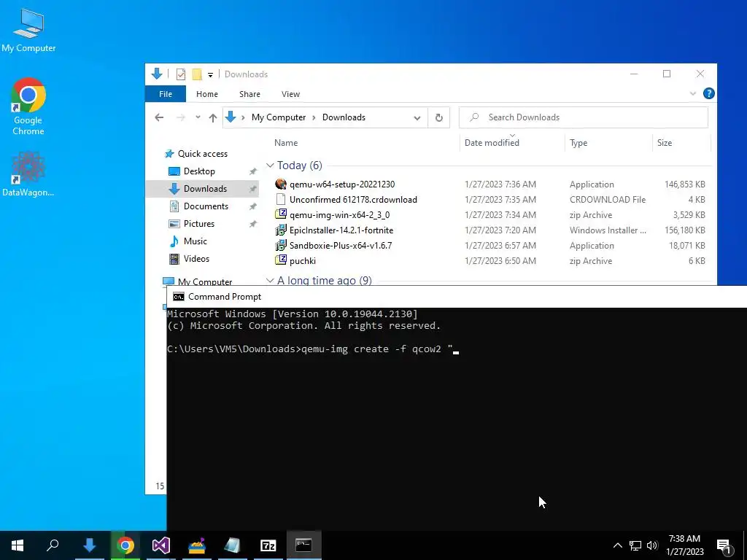Go back in Explorer navigation
Image resolution: width=747 pixels, height=560 pixels.
pos(159,117)
